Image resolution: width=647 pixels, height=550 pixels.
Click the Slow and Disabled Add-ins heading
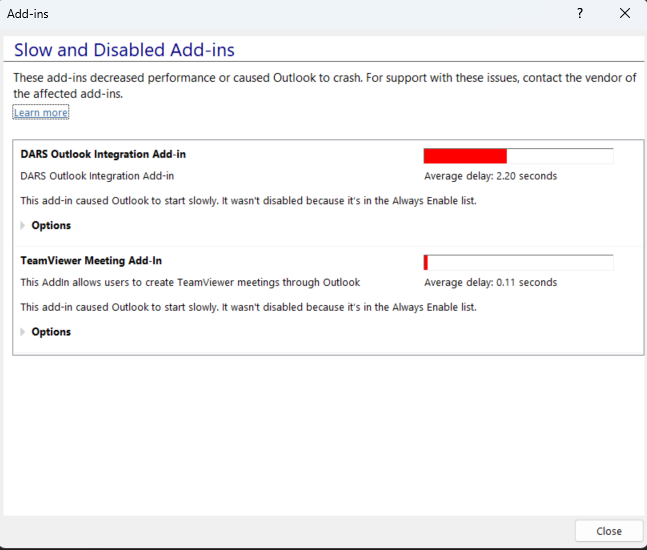(124, 50)
